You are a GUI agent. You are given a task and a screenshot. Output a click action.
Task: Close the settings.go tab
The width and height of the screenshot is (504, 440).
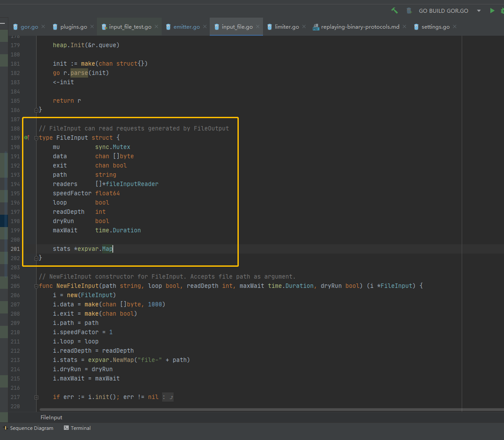click(x=455, y=26)
